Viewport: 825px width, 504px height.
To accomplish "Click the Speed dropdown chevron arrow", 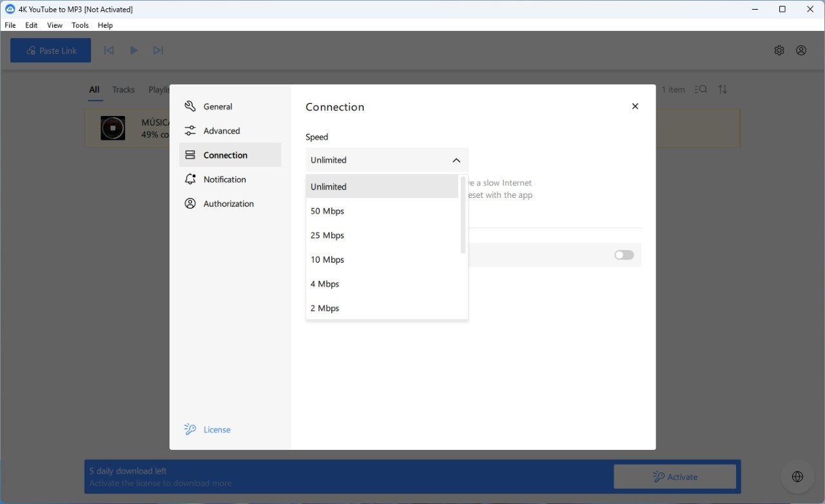I will [x=456, y=160].
